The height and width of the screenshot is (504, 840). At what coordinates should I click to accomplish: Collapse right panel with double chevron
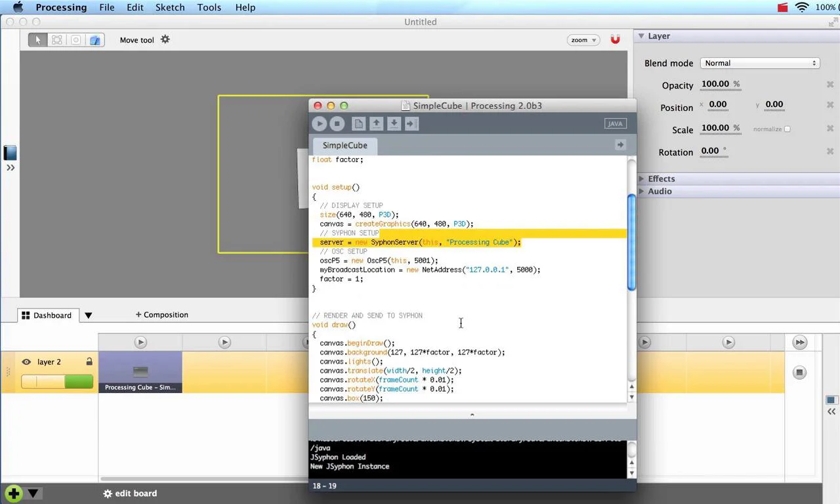(831, 411)
